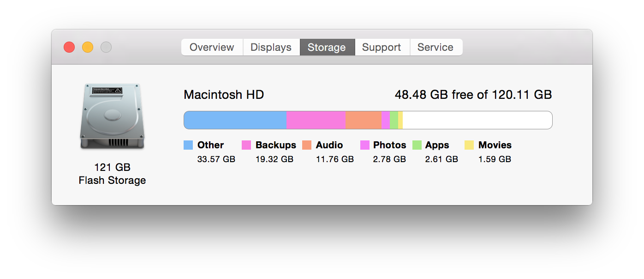The width and height of the screenshot is (644, 279).
Task: Click the purple Photos legend swatch
Action: (365, 145)
